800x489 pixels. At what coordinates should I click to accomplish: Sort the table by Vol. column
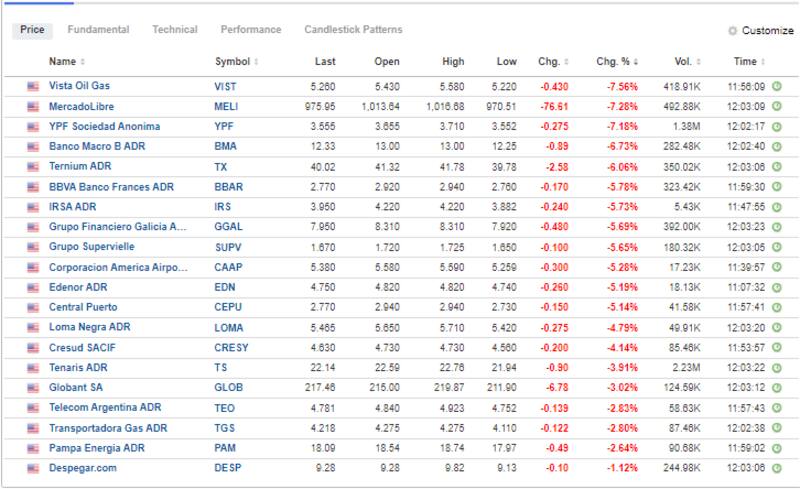click(682, 62)
